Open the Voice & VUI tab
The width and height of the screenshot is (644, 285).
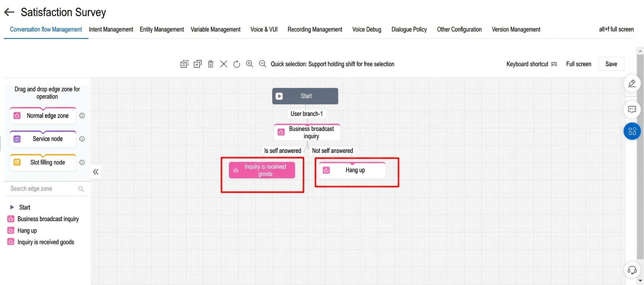point(264,29)
